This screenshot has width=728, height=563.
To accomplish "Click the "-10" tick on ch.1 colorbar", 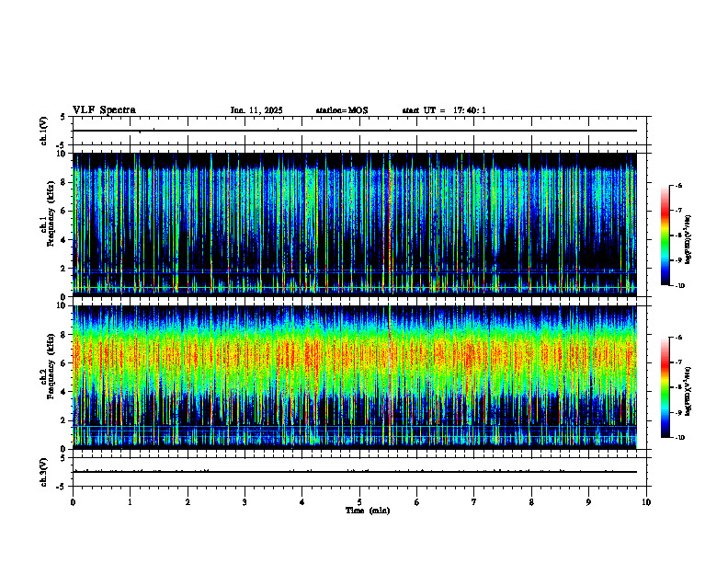I will pyautogui.click(x=679, y=286).
